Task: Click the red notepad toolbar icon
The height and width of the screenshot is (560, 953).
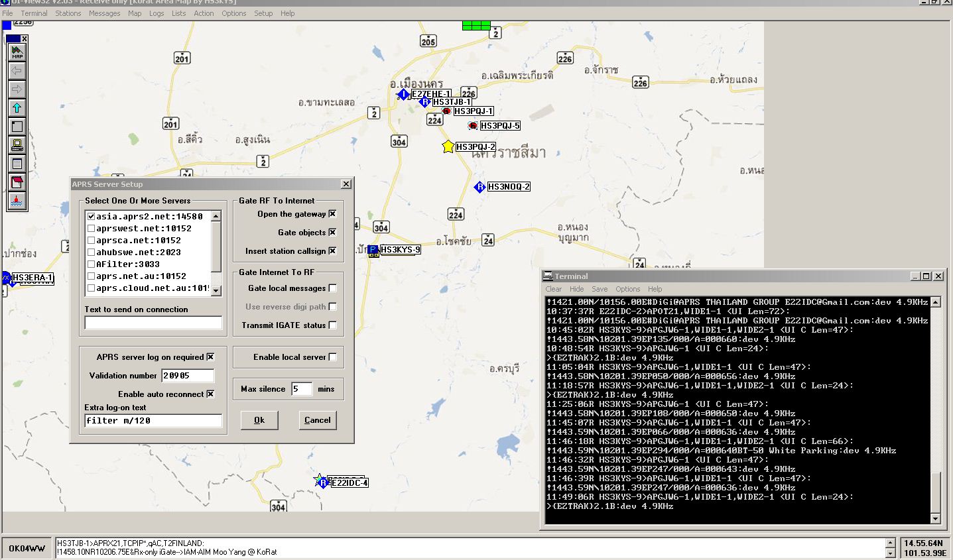Action: [17, 182]
